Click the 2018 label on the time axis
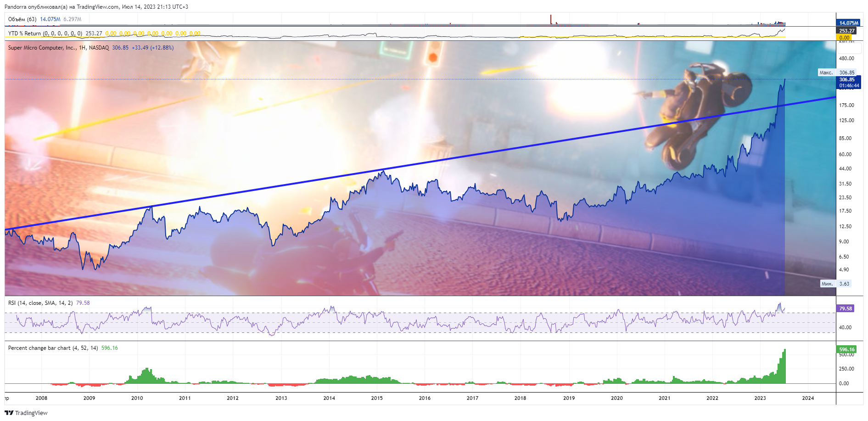 tap(520, 398)
